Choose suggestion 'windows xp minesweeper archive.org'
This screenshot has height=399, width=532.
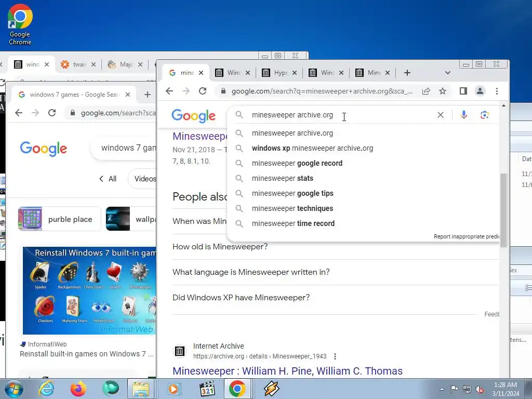[312, 148]
